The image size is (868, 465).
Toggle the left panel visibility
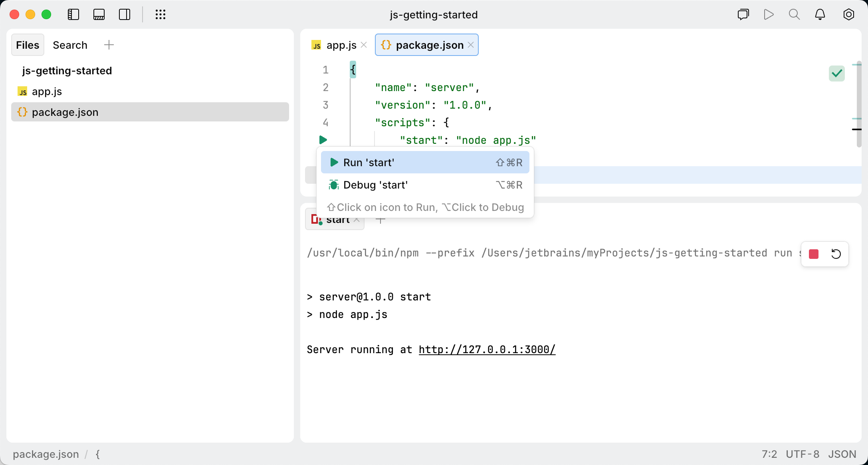point(73,14)
